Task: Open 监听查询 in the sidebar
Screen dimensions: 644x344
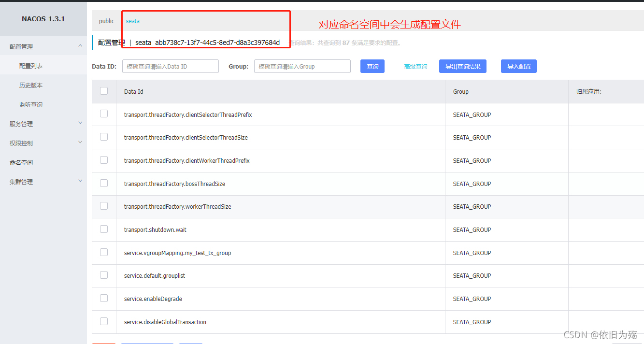Action: click(31, 104)
